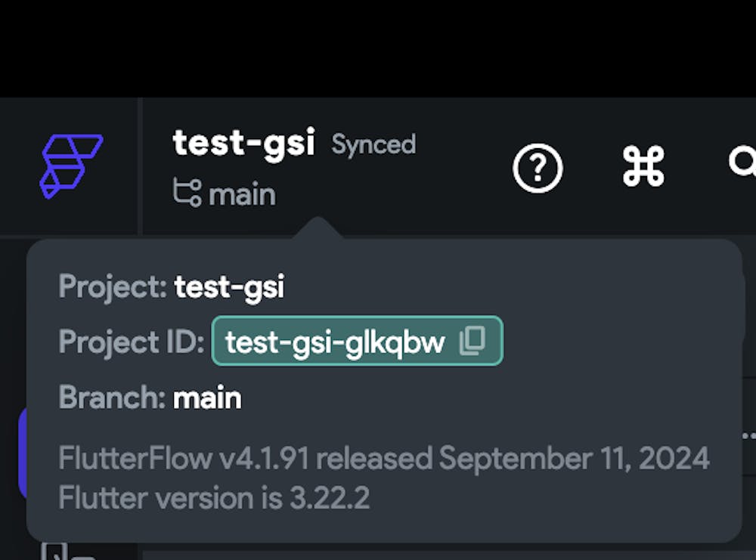756x560 pixels.
Task: Click the test-gsi project title in header
Action: pyautogui.click(x=243, y=143)
